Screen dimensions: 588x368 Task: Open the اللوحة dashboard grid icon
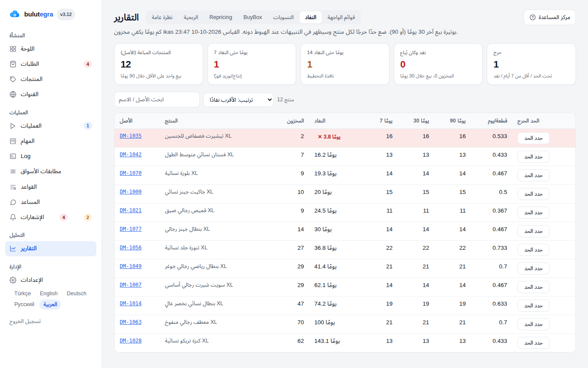tap(13, 49)
